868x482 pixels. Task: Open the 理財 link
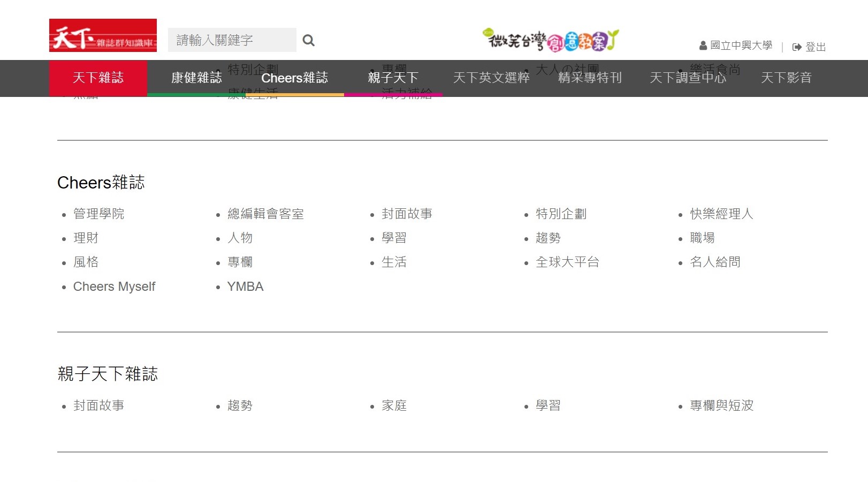coord(86,238)
